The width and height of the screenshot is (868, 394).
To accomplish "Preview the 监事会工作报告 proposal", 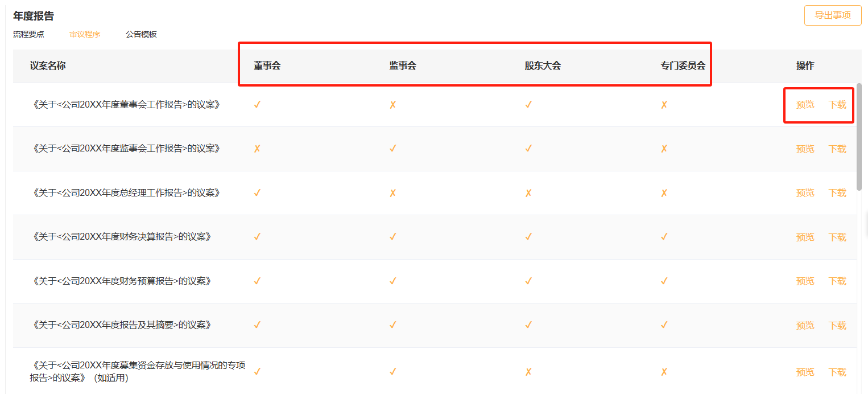I will pos(805,149).
